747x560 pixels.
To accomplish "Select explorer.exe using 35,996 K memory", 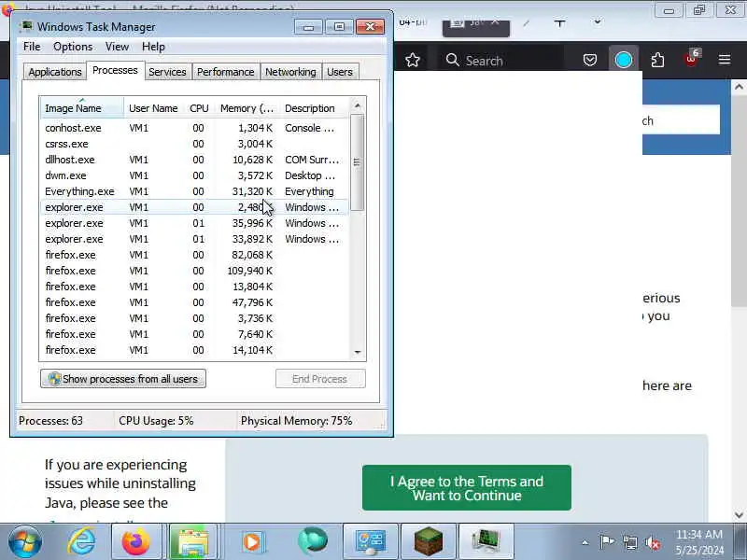I will tap(194, 223).
